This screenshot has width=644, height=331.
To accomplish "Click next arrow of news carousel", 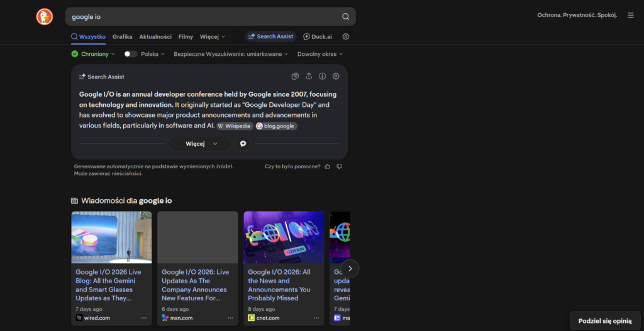I will [350, 269].
